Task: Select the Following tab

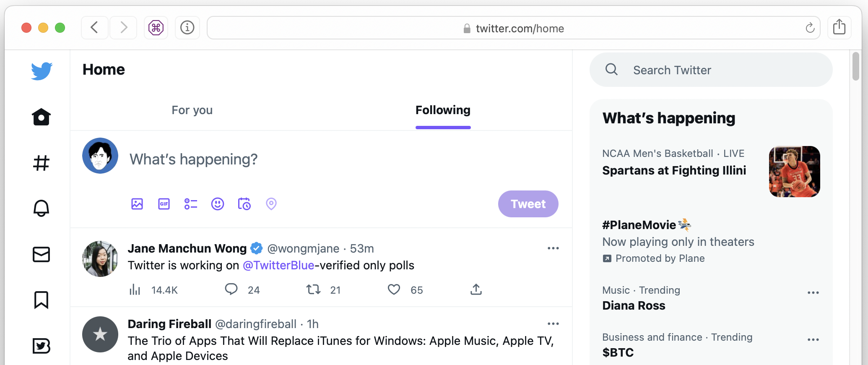Action: 443,110
